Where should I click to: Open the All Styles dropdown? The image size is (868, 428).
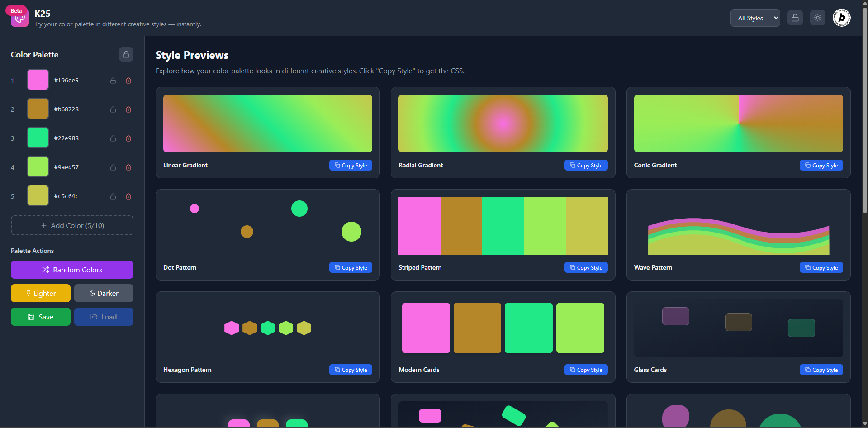[755, 18]
